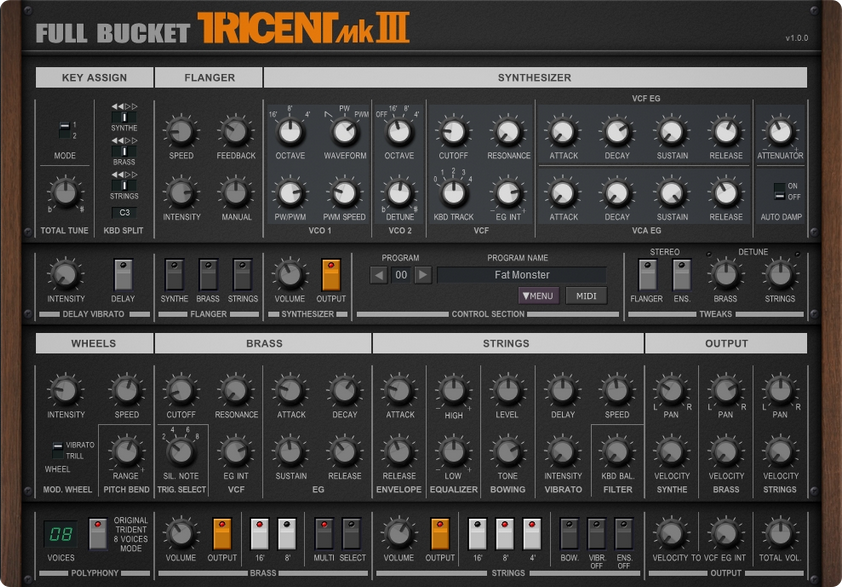Click the VCF CUTOFF knob in Synthesizer
This screenshot has height=587, width=842.
(454, 132)
